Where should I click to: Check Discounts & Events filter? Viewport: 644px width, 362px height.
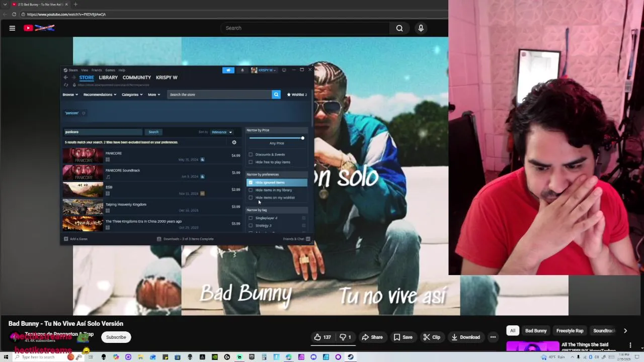point(251,154)
